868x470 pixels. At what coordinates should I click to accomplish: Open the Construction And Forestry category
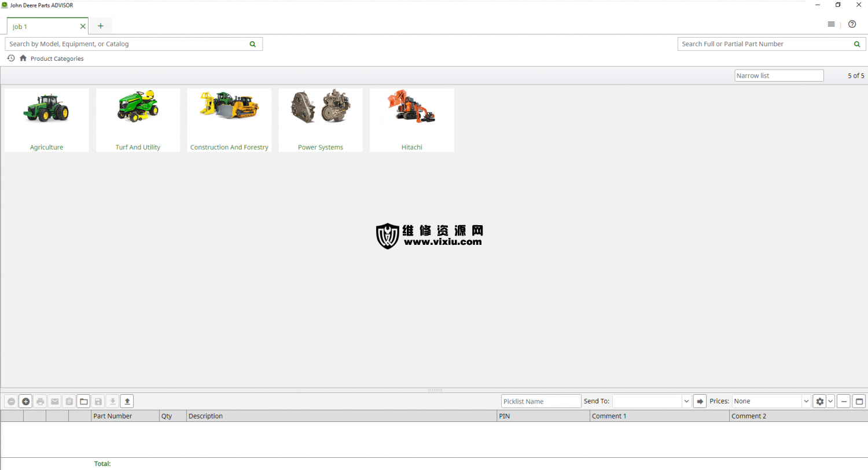(x=229, y=120)
